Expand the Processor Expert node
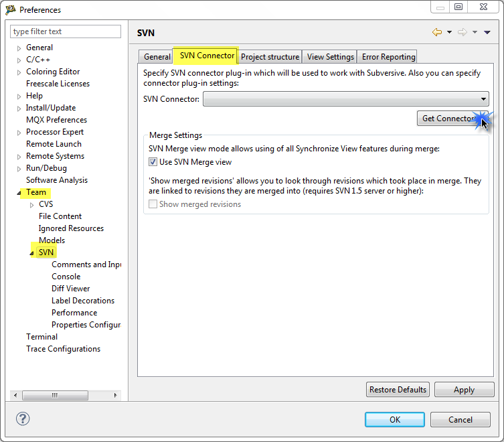 point(19,133)
